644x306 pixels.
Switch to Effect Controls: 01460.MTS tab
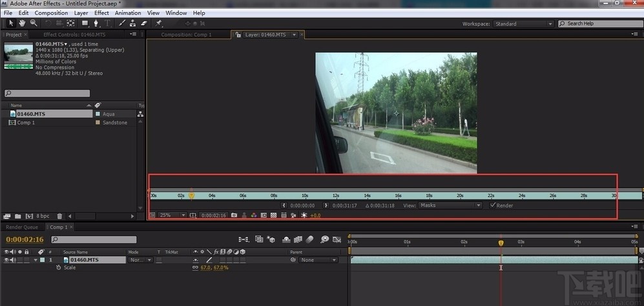point(73,35)
